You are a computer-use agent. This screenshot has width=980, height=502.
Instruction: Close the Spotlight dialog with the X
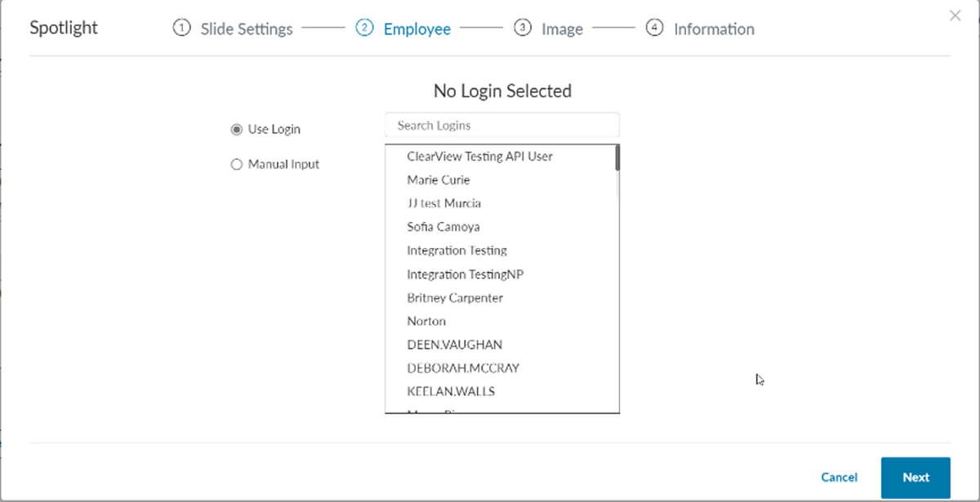(x=955, y=16)
